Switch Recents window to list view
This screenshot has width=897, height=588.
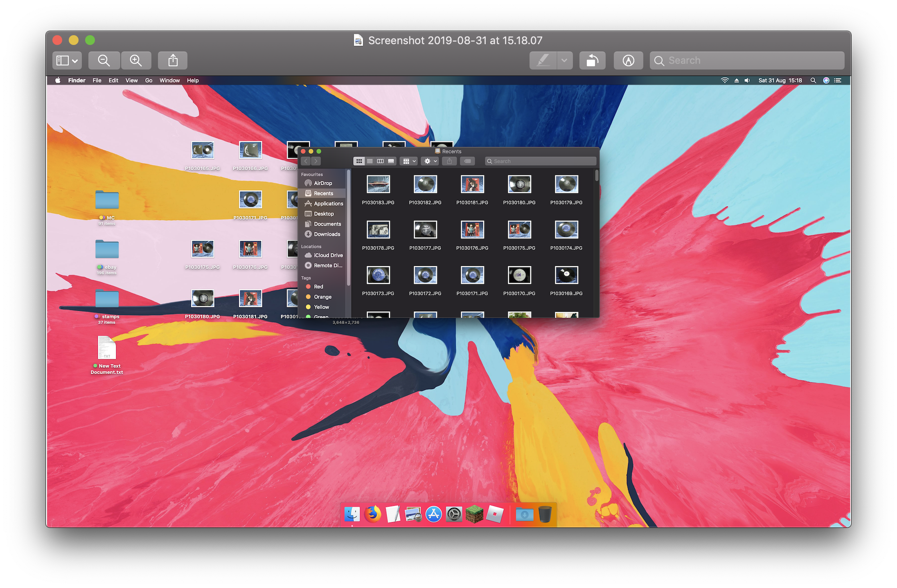point(370,161)
